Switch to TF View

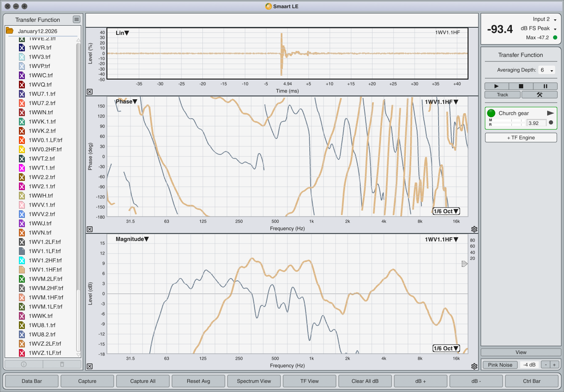point(309,381)
